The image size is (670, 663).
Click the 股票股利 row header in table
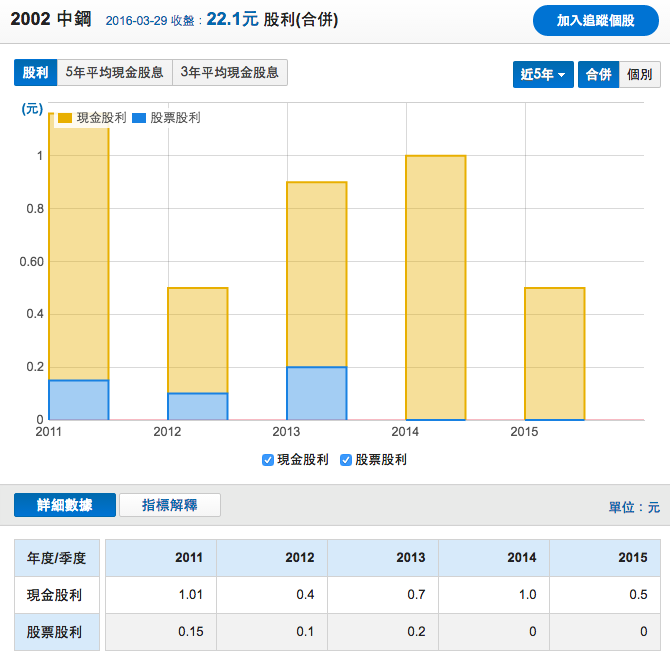55,632
